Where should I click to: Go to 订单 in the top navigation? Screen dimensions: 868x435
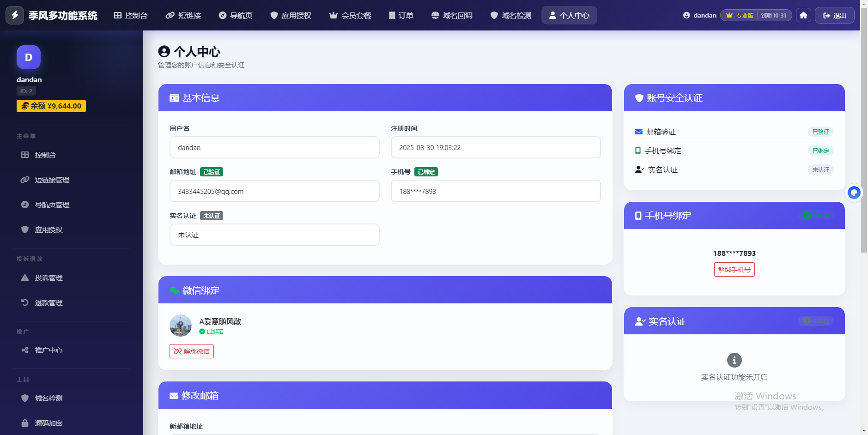coord(401,15)
